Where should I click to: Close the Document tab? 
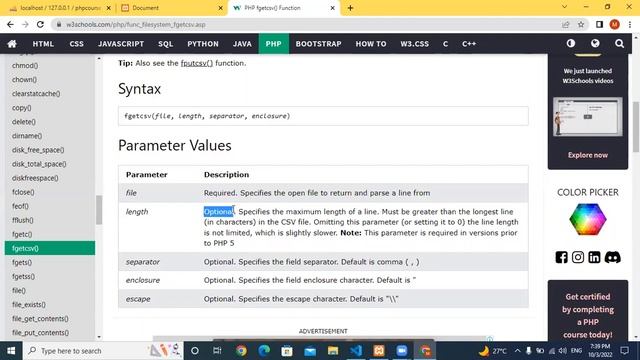click(220, 8)
